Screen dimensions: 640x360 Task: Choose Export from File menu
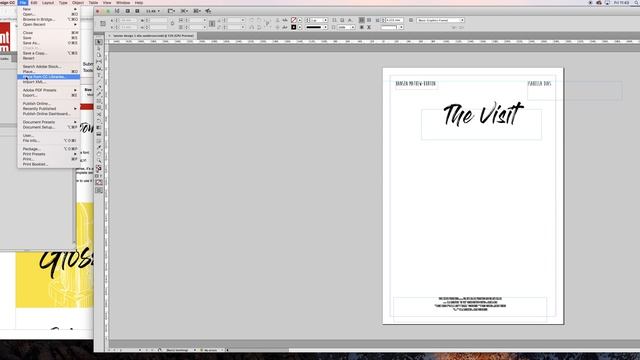pos(50,95)
